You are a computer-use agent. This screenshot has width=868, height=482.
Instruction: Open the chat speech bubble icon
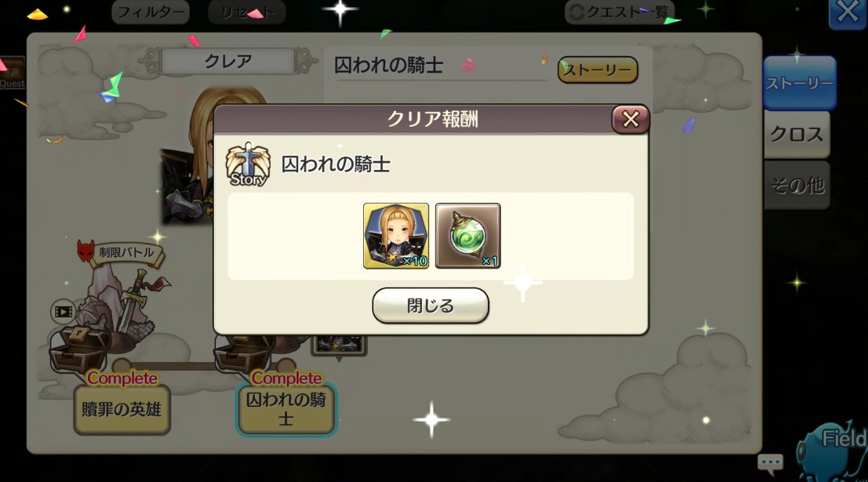pyautogui.click(x=770, y=463)
